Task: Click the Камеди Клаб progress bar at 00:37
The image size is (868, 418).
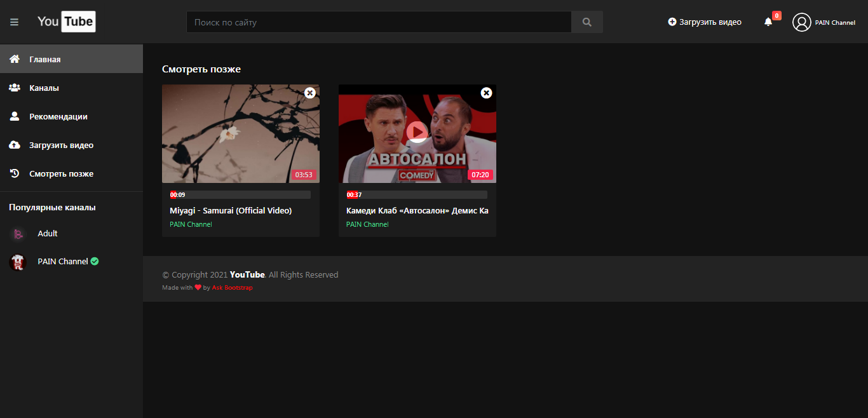Action: tap(417, 195)
